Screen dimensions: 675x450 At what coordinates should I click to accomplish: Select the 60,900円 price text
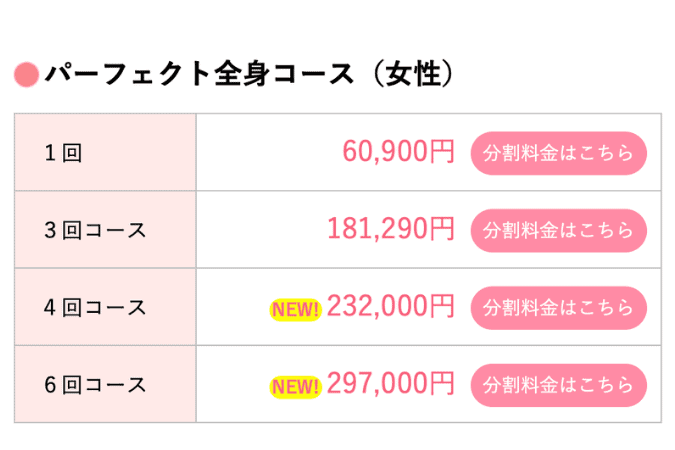pos(398,152)
